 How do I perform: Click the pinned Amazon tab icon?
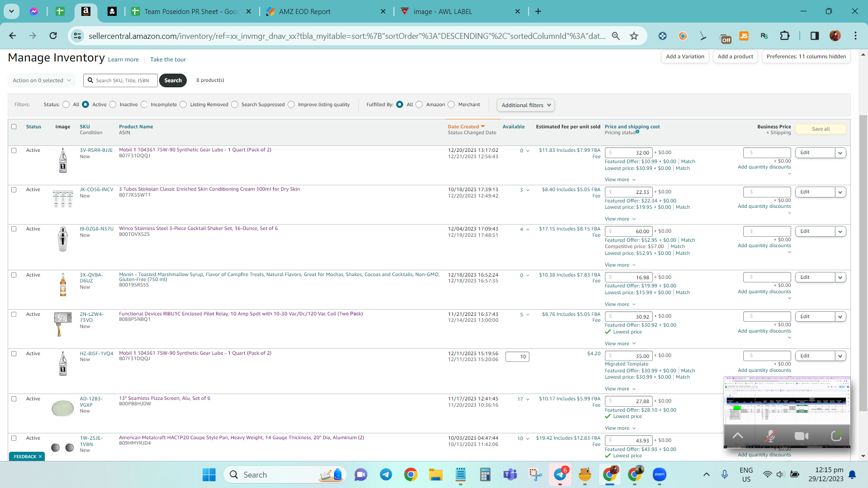tap(85, 11)
